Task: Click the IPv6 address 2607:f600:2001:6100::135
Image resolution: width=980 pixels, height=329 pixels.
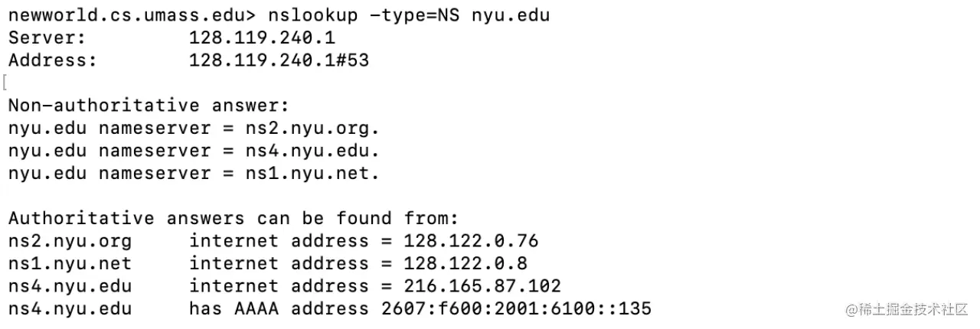Action: [x=516, y=309]
